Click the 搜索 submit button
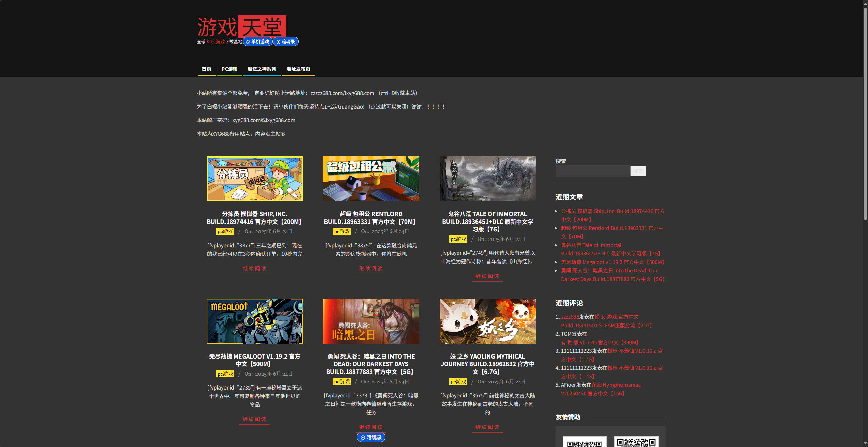This screenshot has width=868, height=447. click(638, 171)
